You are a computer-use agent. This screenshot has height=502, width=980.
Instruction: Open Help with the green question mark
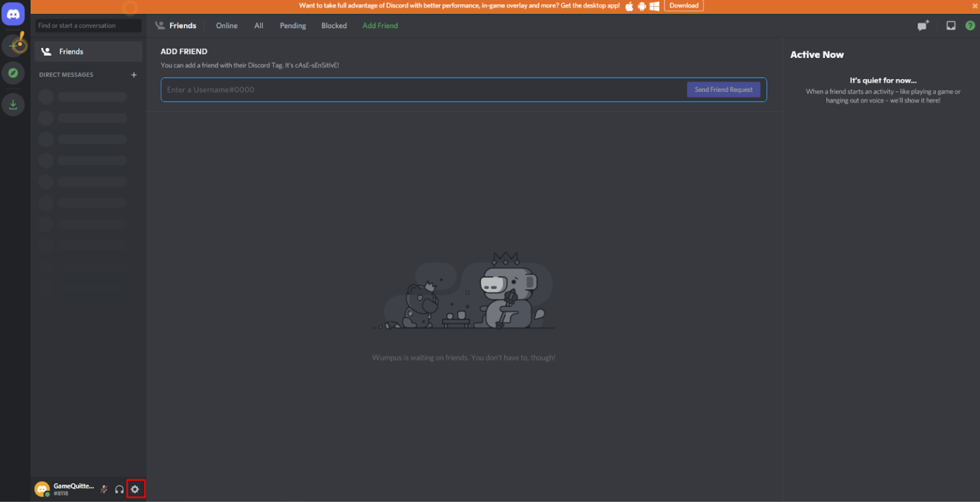971,26
